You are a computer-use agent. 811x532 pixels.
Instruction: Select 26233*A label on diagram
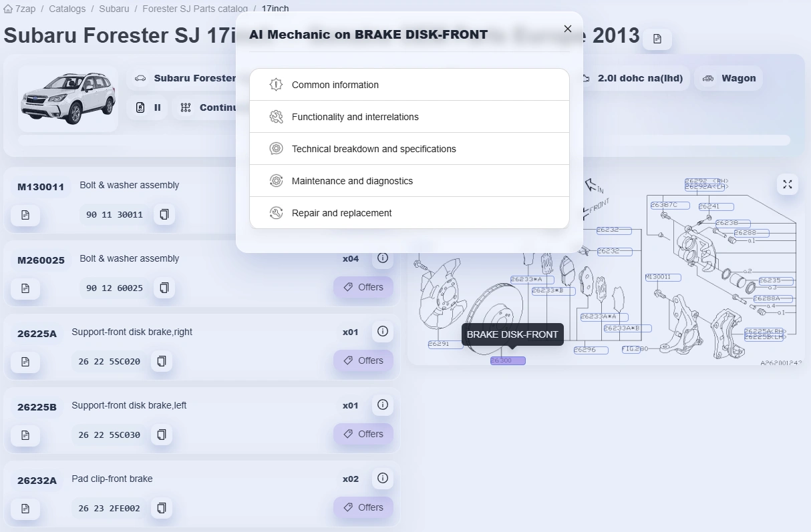tap(531, 280)
